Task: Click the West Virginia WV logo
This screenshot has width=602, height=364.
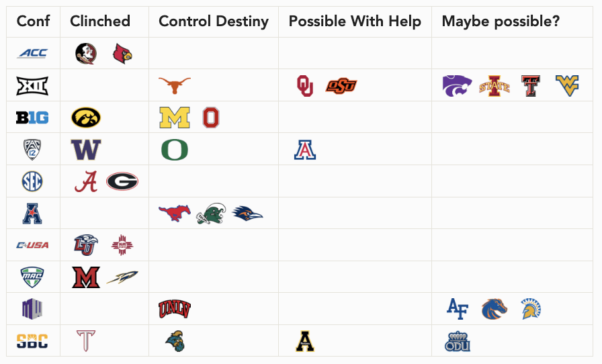Action: point(567,85)
